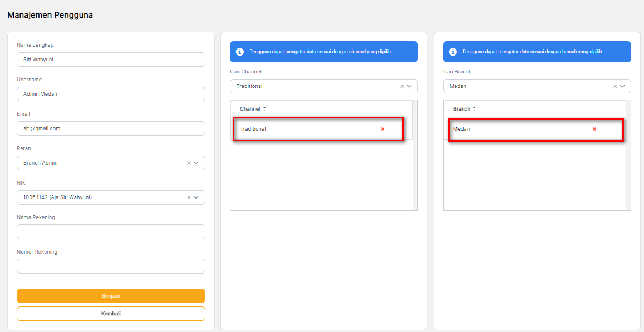644x332 pixels.
Task: Remove the Medan branch with red x
Action: click(x=594, y=129)
